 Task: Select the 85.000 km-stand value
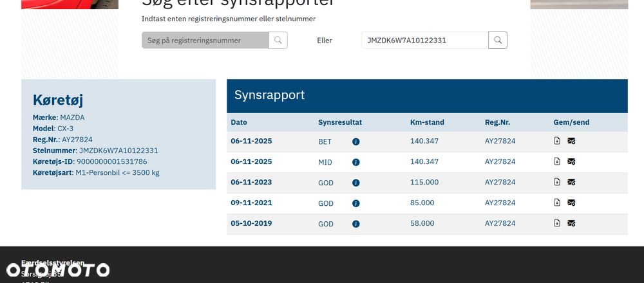click(x=422, y=203)
